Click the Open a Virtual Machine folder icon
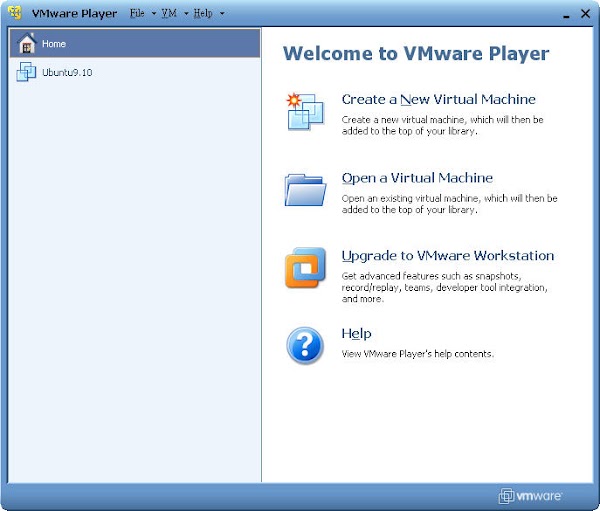This screenshot has width=600, height=511. (x=305, y=190)
